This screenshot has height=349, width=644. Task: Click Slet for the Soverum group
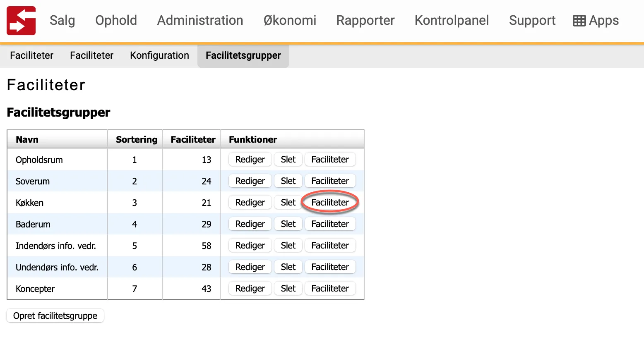coord(288,181)
